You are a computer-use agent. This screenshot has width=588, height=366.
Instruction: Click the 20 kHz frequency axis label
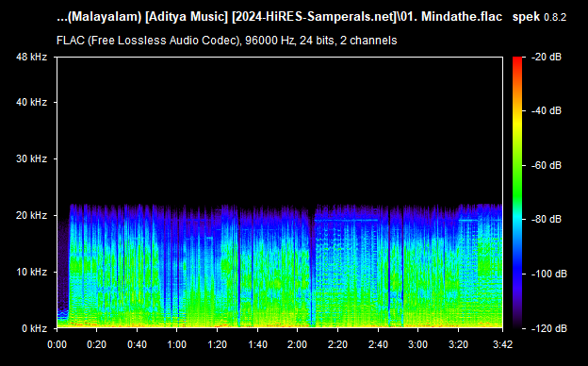click(x=31, y=215)
